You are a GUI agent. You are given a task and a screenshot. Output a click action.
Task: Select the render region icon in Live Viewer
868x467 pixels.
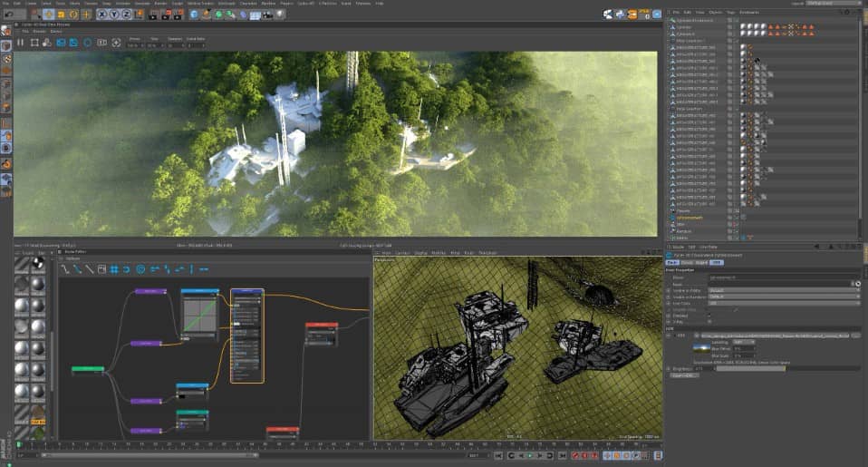coord(34,42)
